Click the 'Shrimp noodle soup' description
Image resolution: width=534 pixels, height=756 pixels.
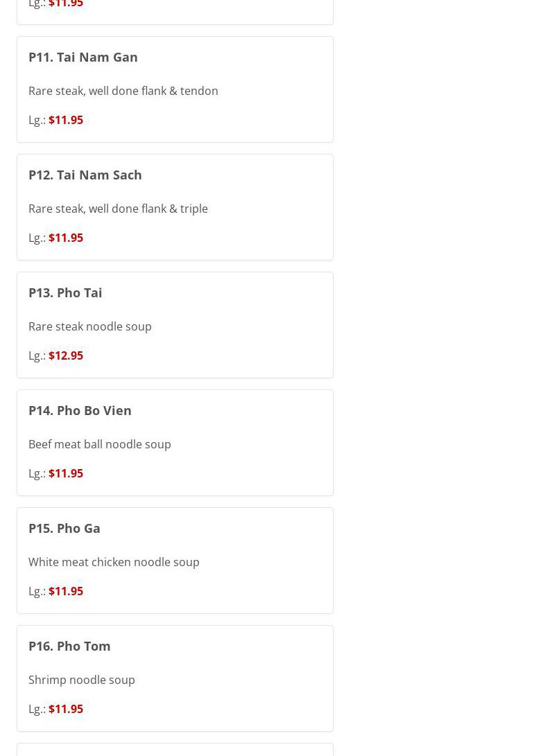tap(82, 680)
